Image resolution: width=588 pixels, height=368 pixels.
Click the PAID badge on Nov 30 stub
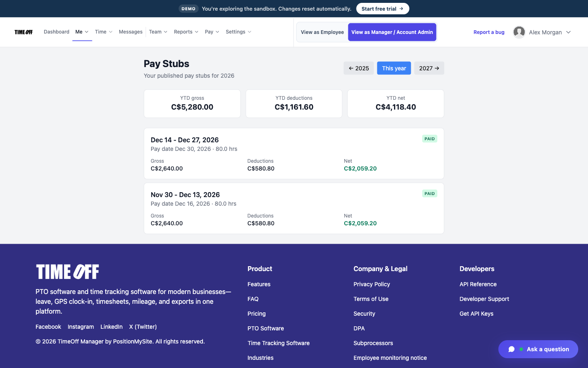(430, 194)
